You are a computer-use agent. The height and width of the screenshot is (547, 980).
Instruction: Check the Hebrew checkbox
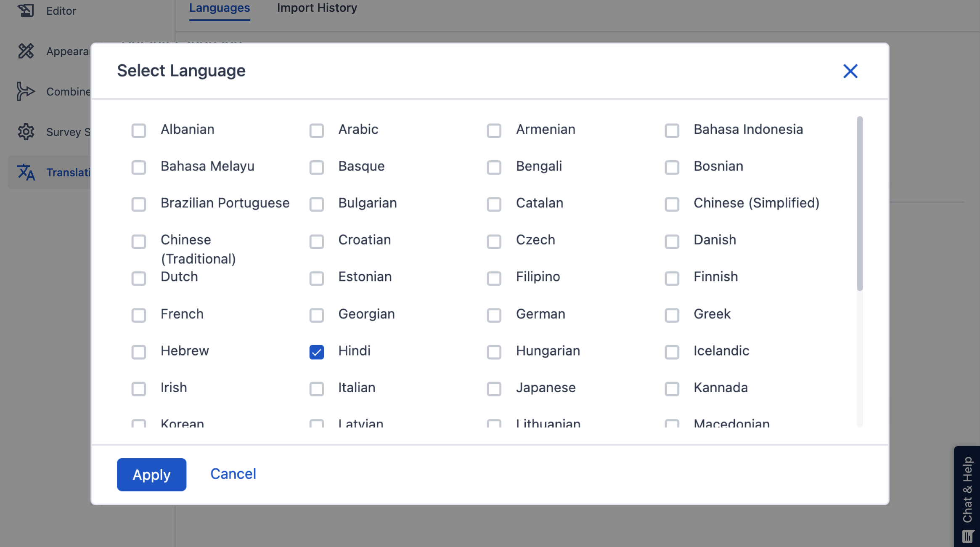139,352
